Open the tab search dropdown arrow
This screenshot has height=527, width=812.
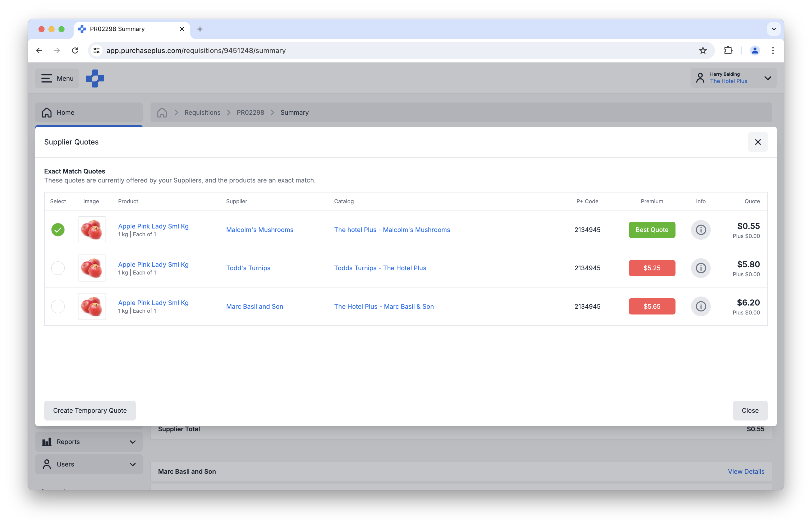pos(774,29)
